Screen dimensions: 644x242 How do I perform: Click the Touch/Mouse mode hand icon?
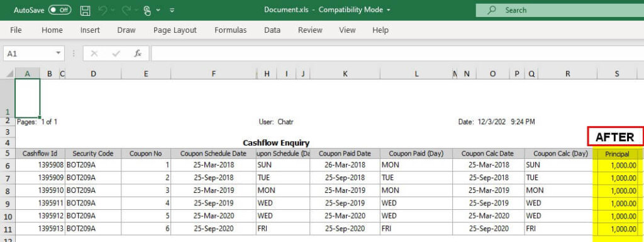point(147,10)
